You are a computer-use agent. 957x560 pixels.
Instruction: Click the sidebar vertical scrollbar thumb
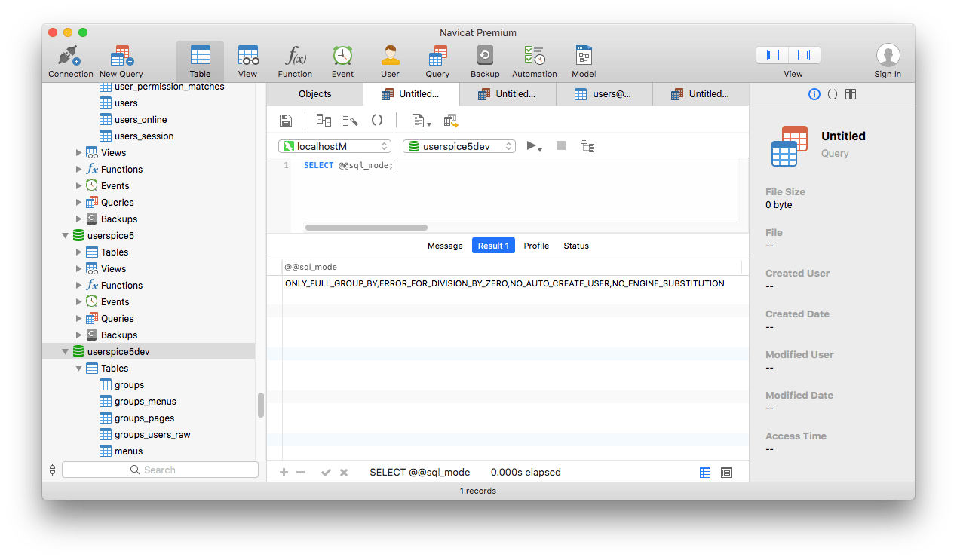point(261,405)
